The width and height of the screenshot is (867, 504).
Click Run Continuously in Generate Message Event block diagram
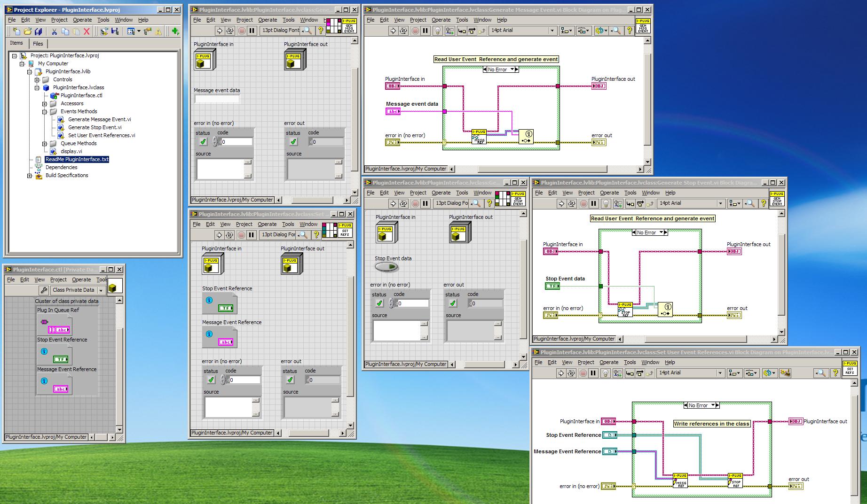tap(403, 31)
